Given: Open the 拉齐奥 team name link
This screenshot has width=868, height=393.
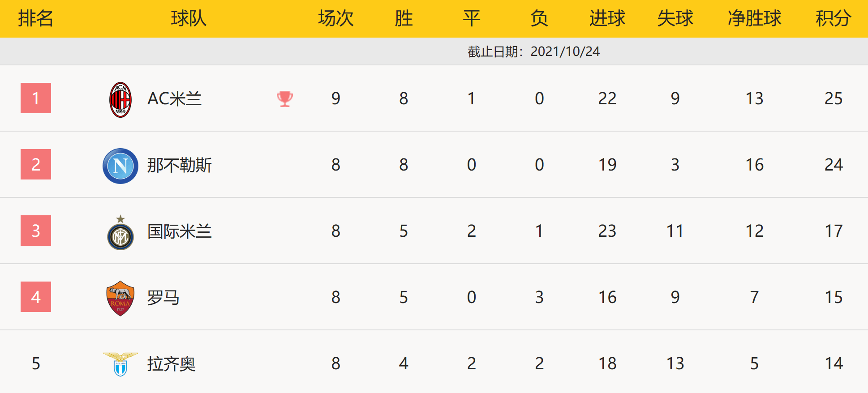Looking at the screenshot, I should [171, 364].
